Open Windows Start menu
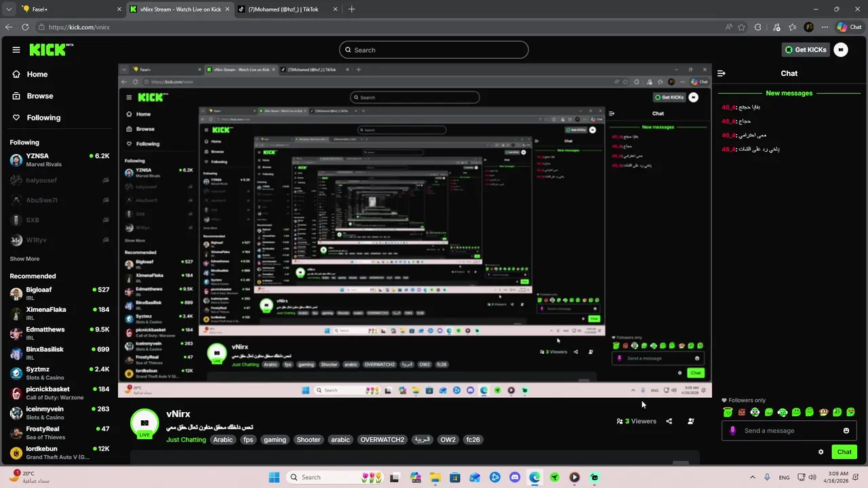 [x=274, y=477]
